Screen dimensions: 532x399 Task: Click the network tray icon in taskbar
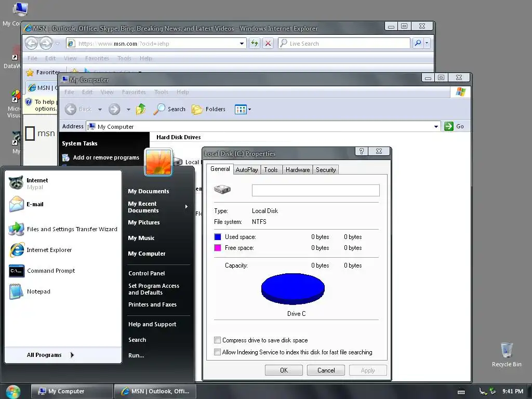[483, 391]
